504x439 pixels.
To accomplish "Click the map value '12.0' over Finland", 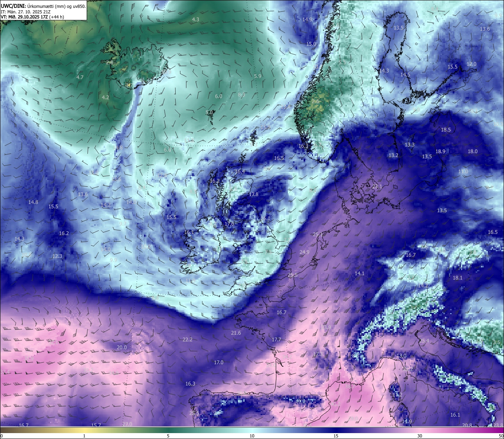I will click(471, 64).
